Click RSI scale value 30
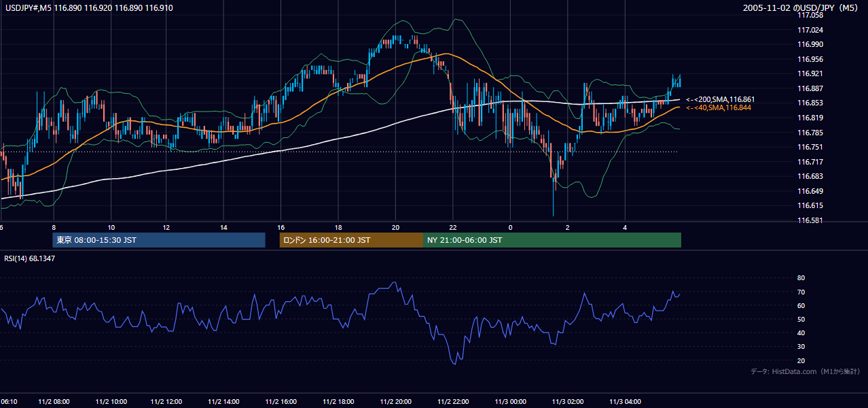 (801, 346)
